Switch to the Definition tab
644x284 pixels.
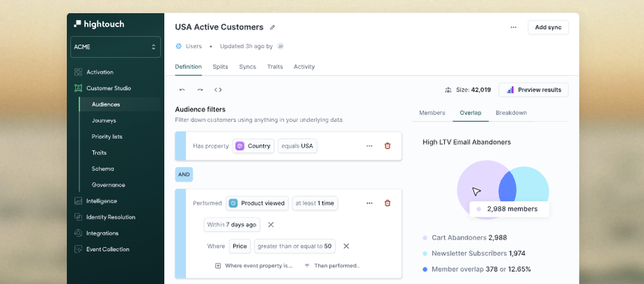point(188,66)
